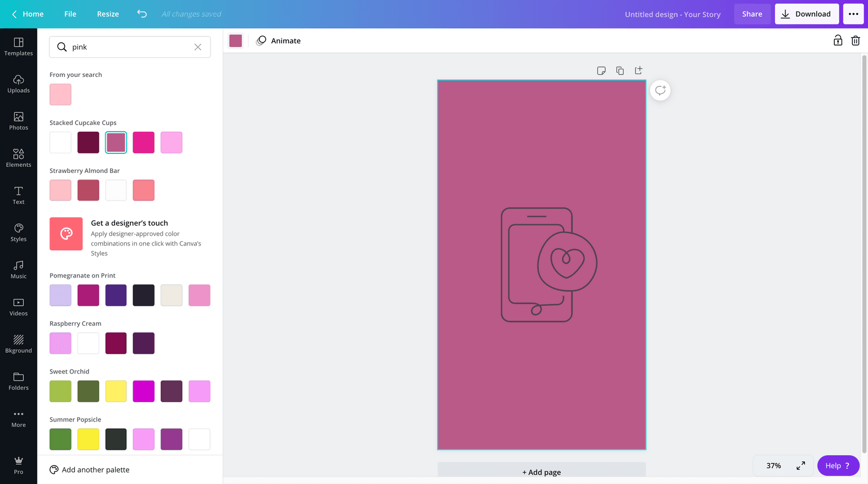The height and width of the screenshot is (484, 868).
Task: Open the Elements panel
Action: pyautogui.click(x=18, y=158)
